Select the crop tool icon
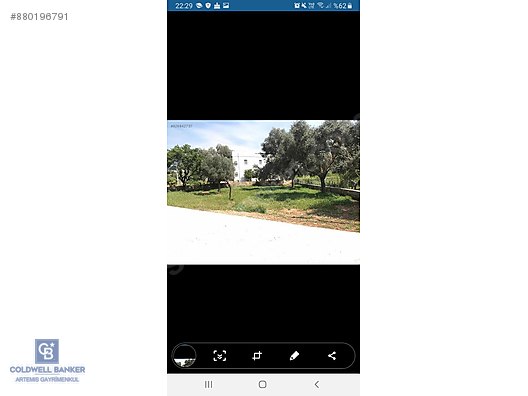Screen dimensions: 528x396 (257, 356)
